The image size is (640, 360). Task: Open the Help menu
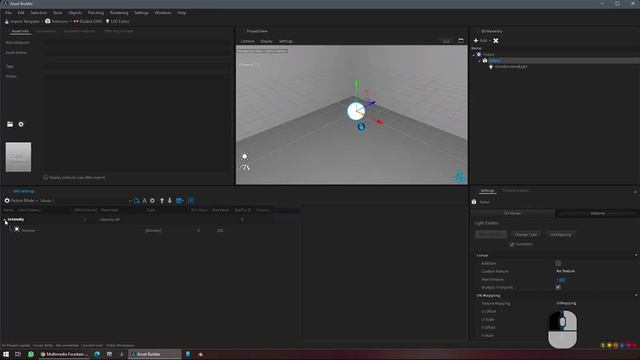(181, 13)
